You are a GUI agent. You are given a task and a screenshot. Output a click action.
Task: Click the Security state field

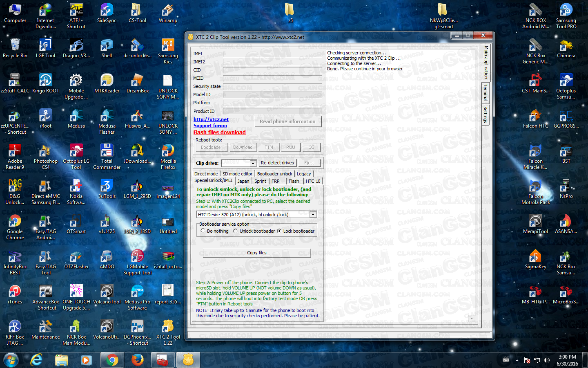(x=272, y=86)
